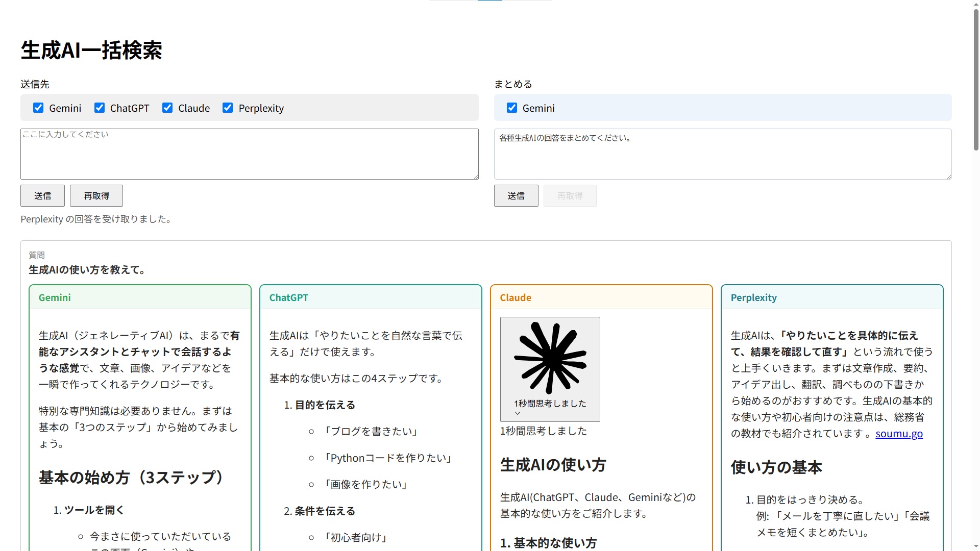Click the scrollbar down arrow
Viewport: 980px width, 551px height.
[x=976, y=546]
